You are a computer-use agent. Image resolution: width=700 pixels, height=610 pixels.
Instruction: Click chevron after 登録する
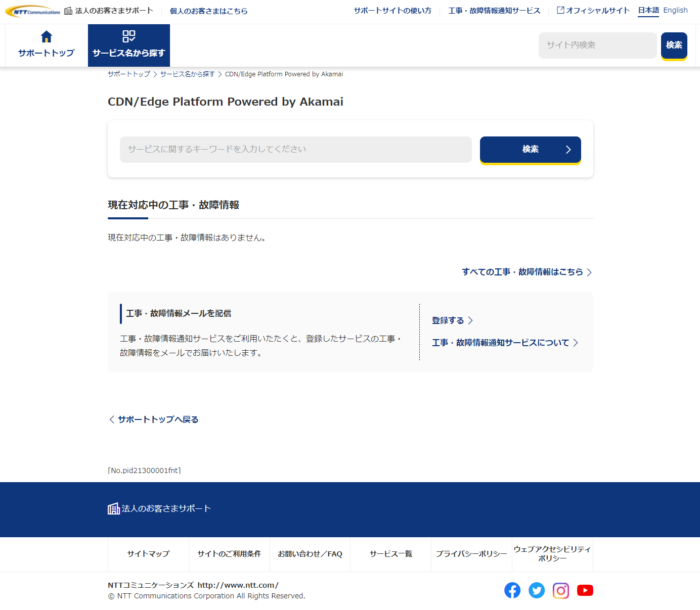(x=470, y=320)
